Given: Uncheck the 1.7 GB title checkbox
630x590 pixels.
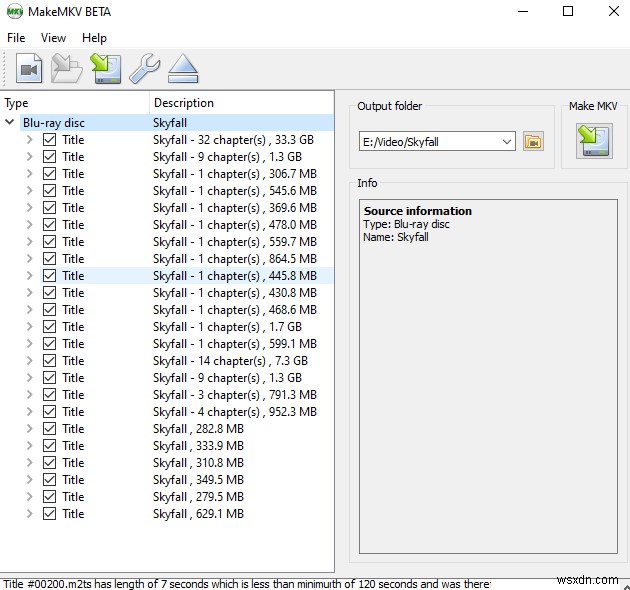Looking at the screenshot, I should point(49,327).
